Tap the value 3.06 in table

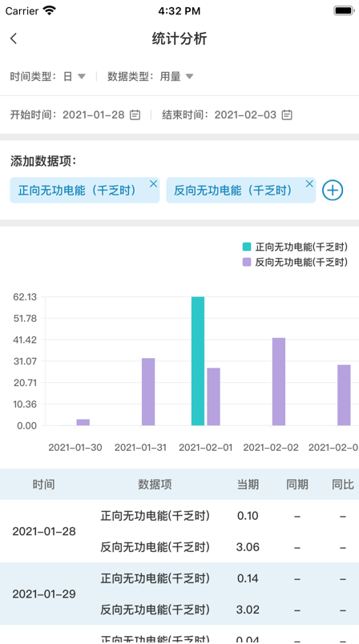point(248,548)
